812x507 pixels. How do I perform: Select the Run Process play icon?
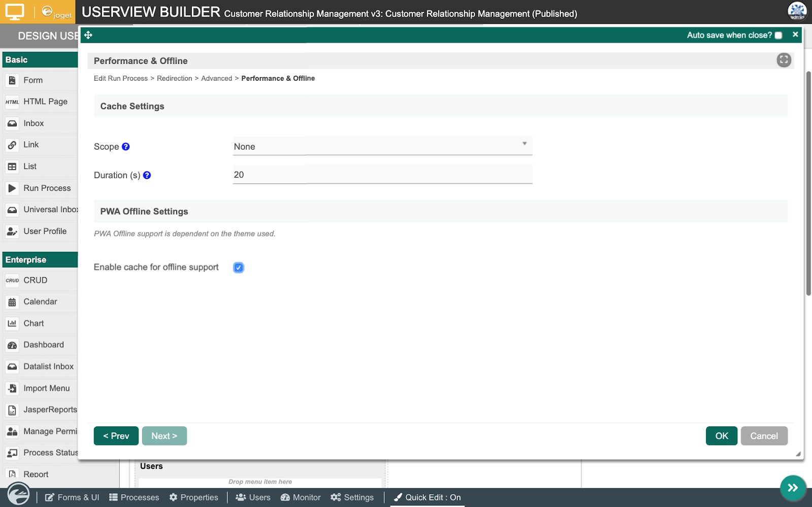[12, 188]
